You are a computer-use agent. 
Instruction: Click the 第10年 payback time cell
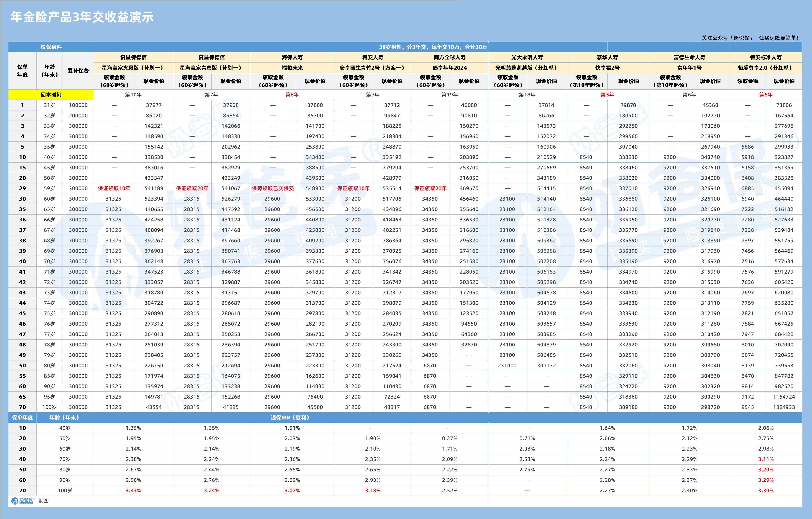(x=133, y=95)
